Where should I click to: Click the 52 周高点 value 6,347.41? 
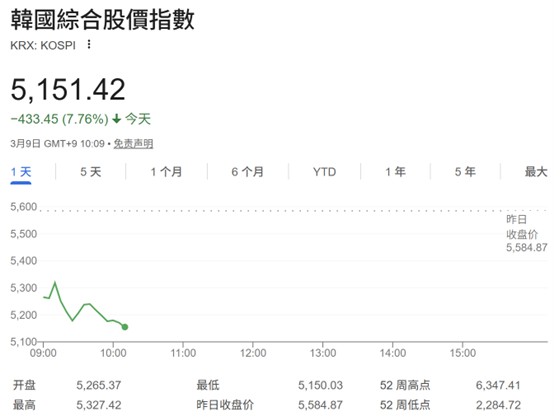click(x=498, y=385)
